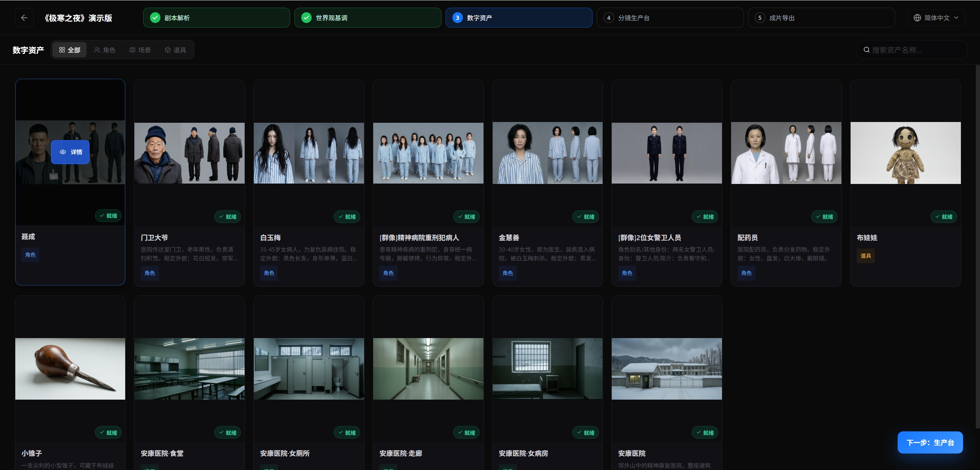Open the 剧本解析 step
Screen dimensions: 980x470
pyautogui.click(x=216, y=18)
